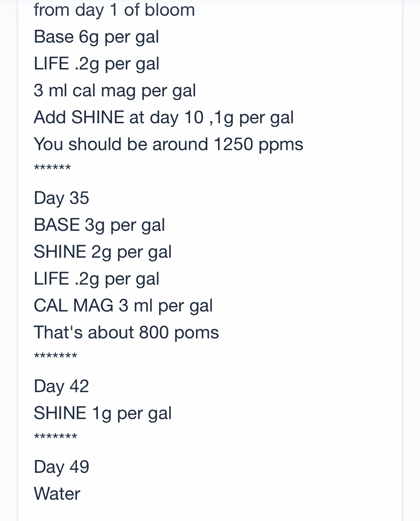The width and height of the screenshot is (420, 521).
Task: Click the asterisk divider above Day 42
Action: point(55,356)
